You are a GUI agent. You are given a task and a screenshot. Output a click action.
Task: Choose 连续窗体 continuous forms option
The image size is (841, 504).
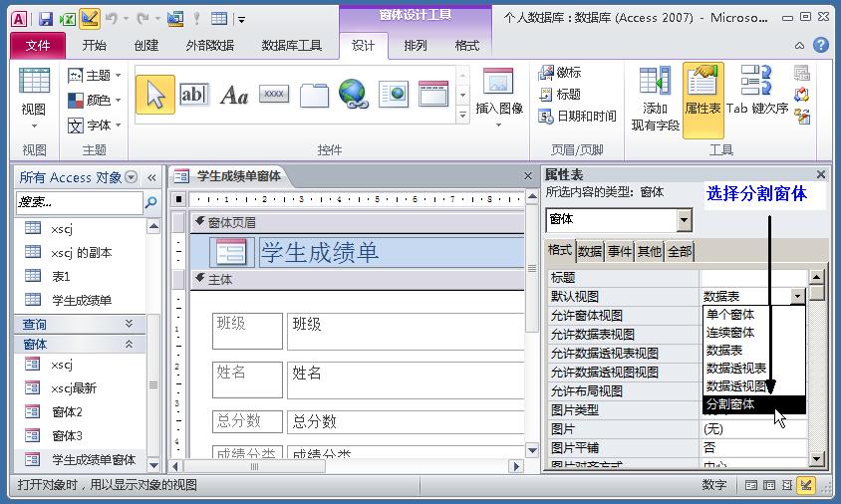click(753, 333)
